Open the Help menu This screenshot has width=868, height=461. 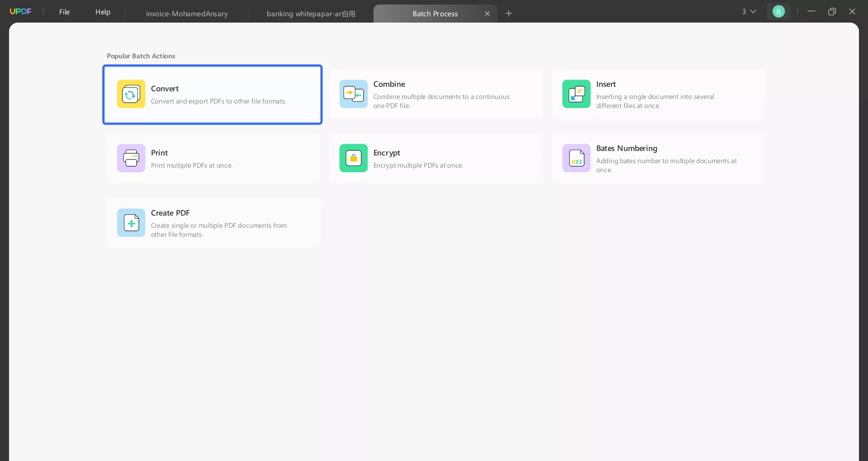coord(103,12)
